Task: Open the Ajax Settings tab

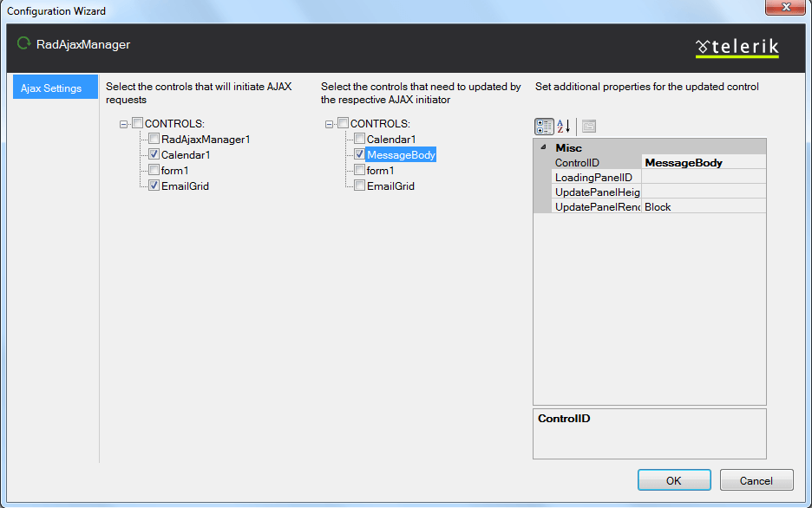Action: [x=56, y=87]
